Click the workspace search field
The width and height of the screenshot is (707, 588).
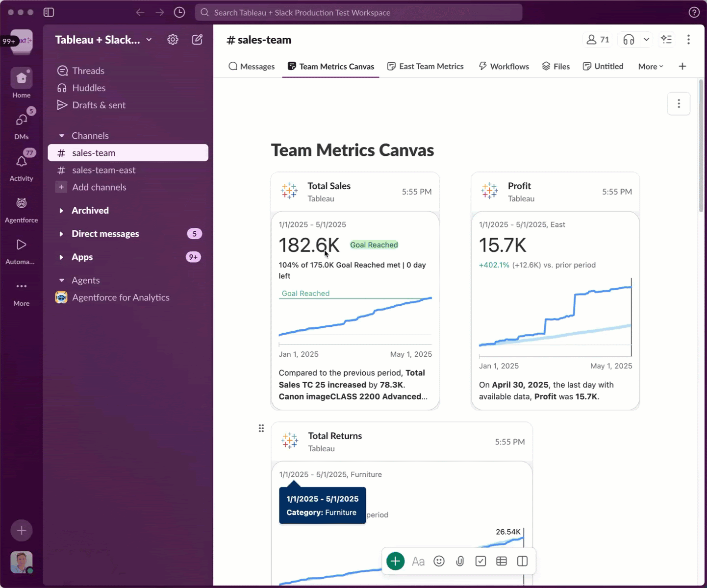(358, 12)
